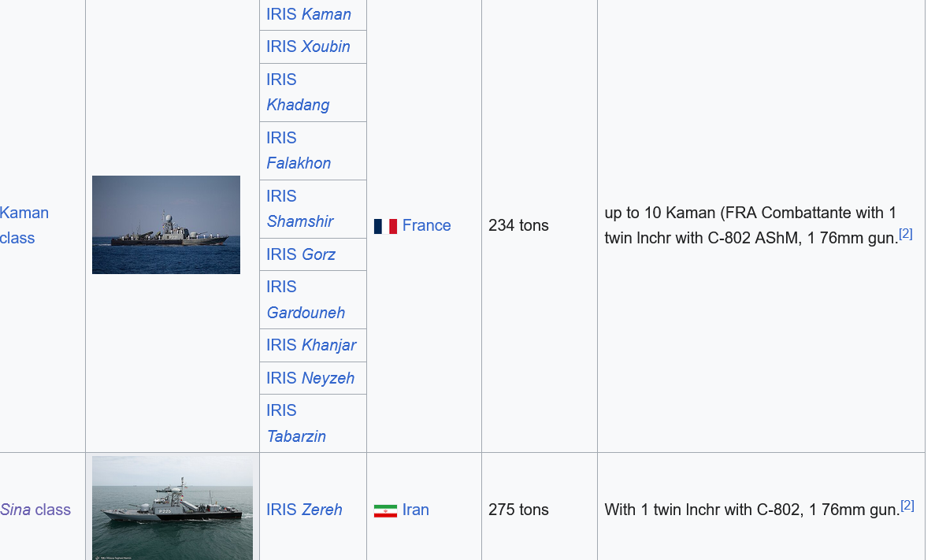
Task: Open the IRIS Xoubin link
Action: coord(308,46)
